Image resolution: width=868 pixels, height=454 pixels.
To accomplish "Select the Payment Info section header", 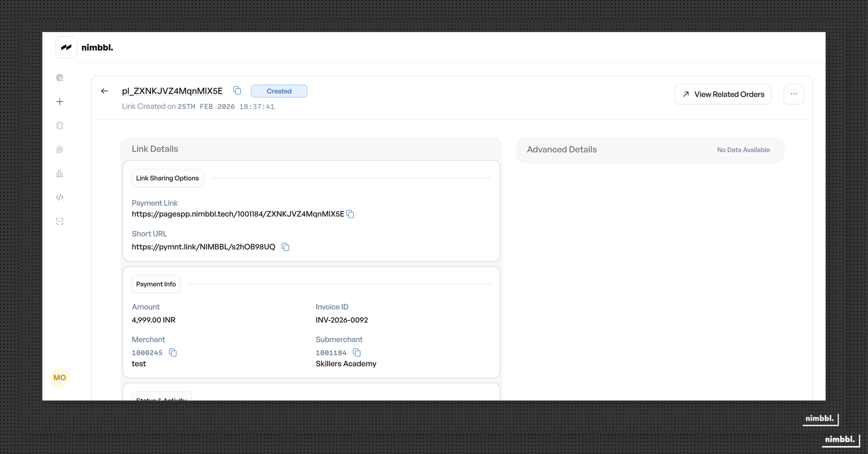I will [x=156, y=284].
